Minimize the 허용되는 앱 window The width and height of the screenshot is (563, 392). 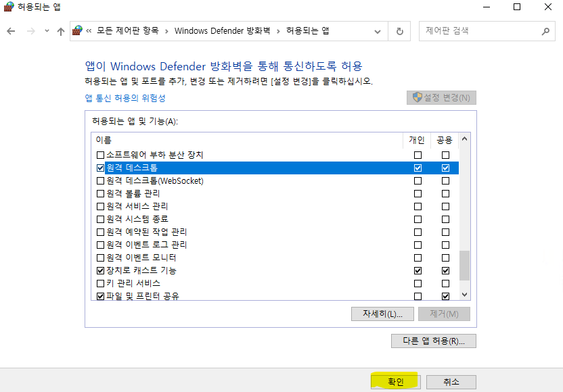487,7
